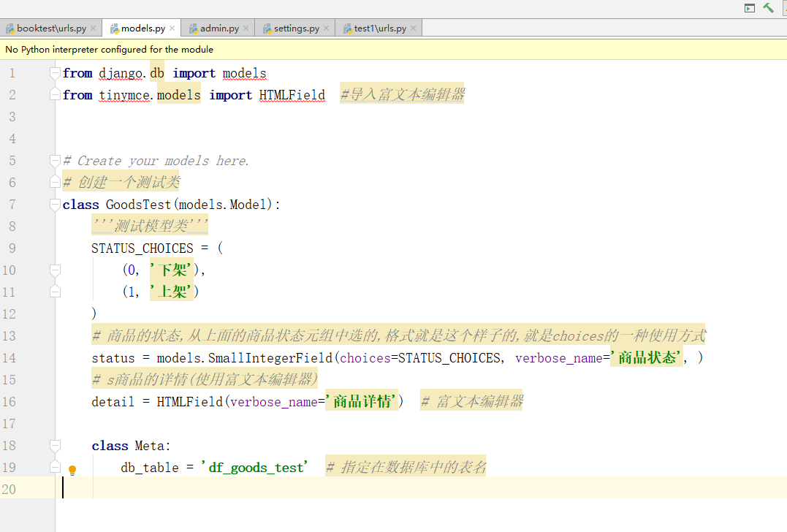787x532 pixels.
Task: Click the '# 指定在数据库中的表名' comment
Action: coord(406,467)
